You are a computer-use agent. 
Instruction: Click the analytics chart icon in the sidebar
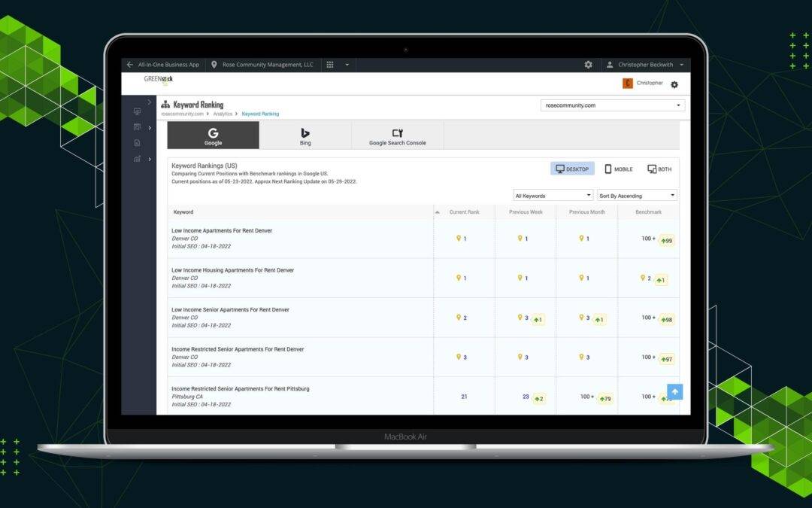(137, 159)
